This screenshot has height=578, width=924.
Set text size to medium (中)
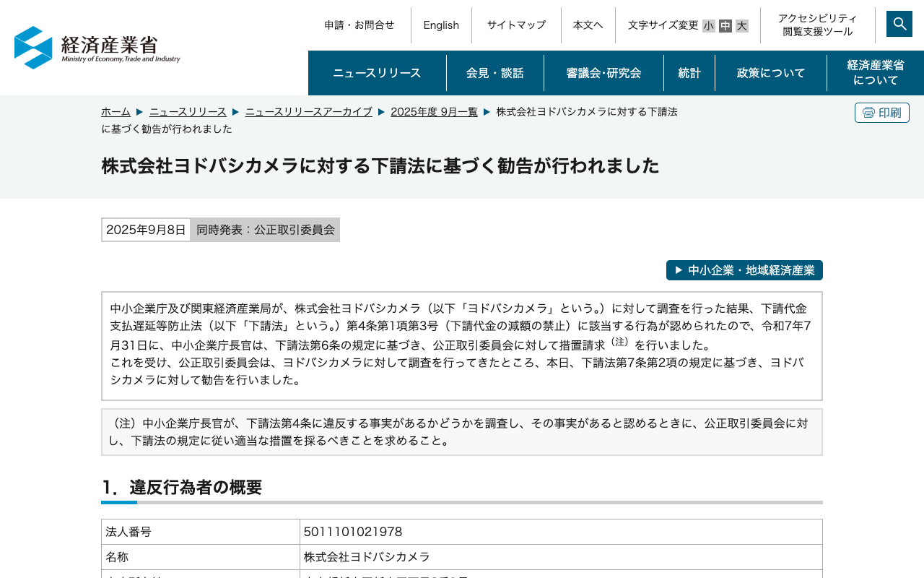point(725,26)
